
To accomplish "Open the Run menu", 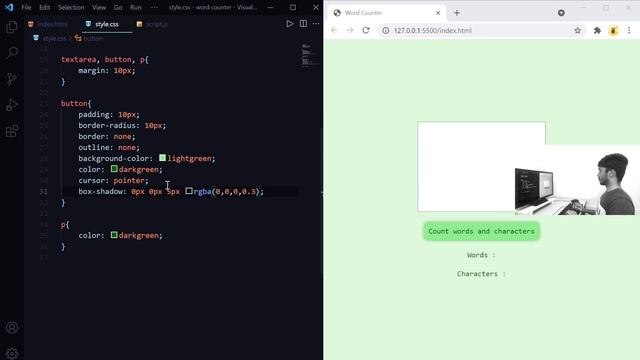I will 136,7.
